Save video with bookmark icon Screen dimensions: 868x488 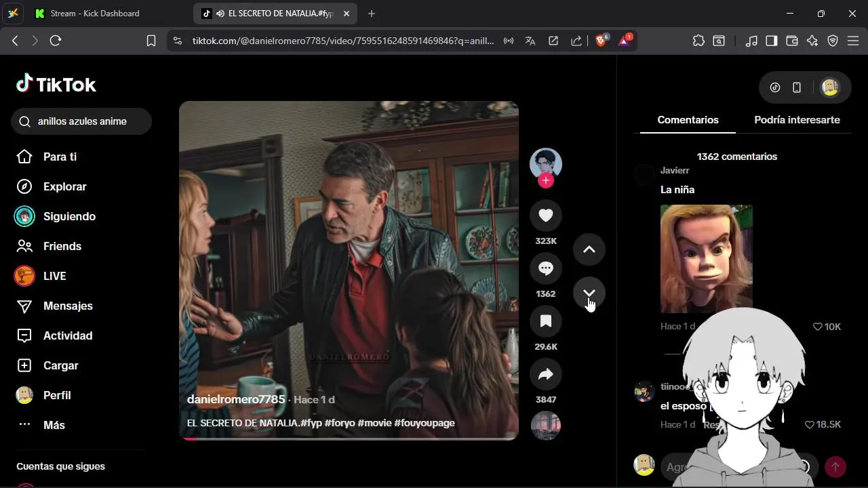pos(546,321)
